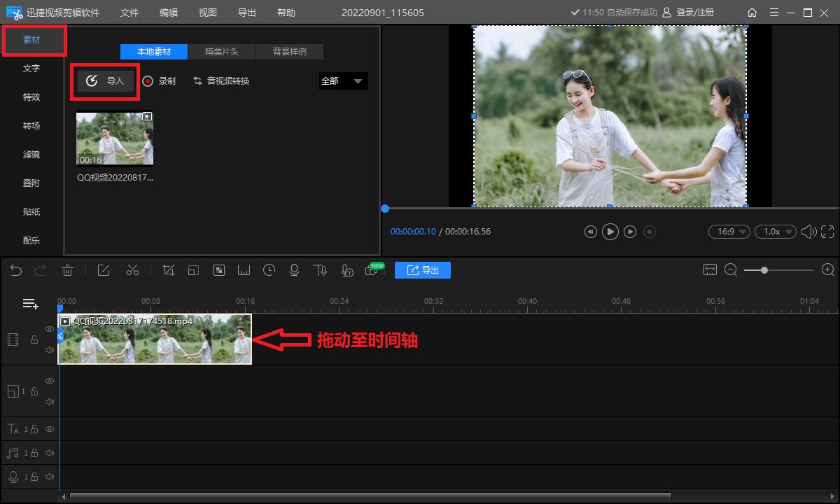The image size is (840, 504).
Task: Switch to the 精美片头 tab
Action: point(222,51)
